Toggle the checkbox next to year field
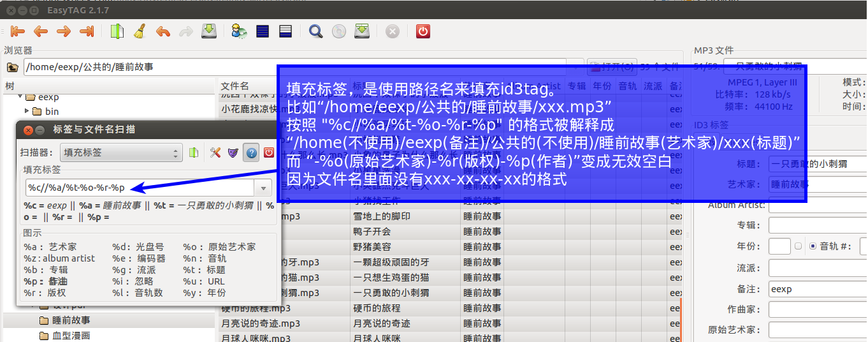The height and width of the screenshot is (342, 868). (799, 246)
